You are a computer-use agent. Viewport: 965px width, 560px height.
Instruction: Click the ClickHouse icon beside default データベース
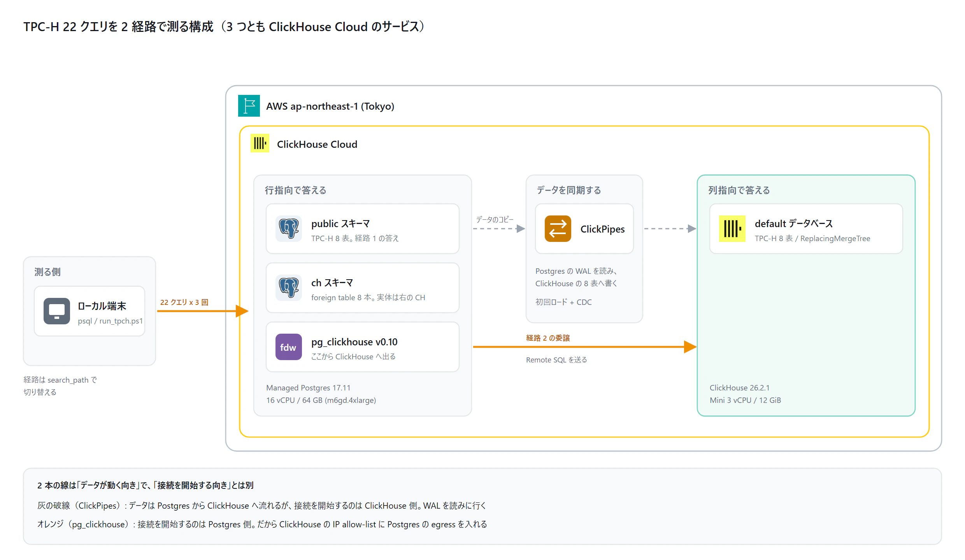(732, 229)
